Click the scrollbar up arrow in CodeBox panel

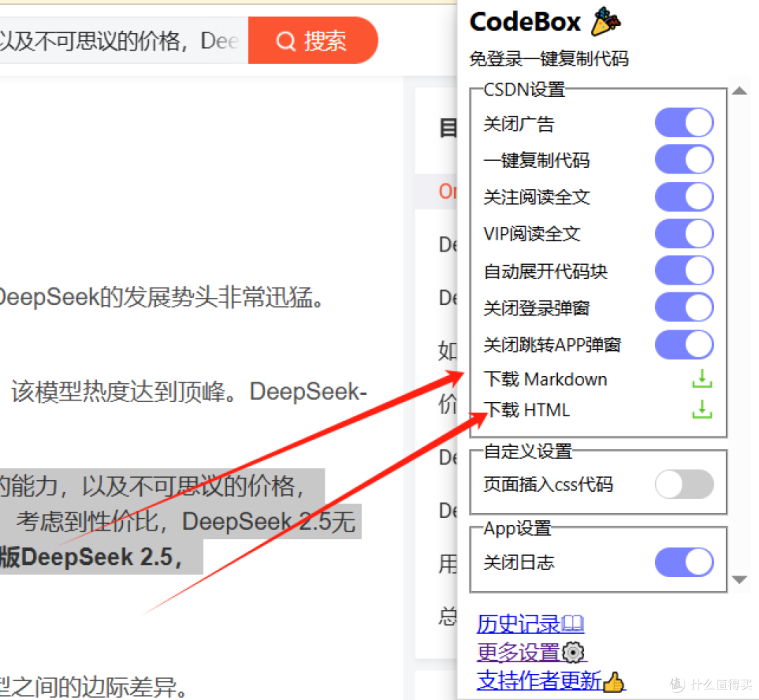(x=739, y=91)
